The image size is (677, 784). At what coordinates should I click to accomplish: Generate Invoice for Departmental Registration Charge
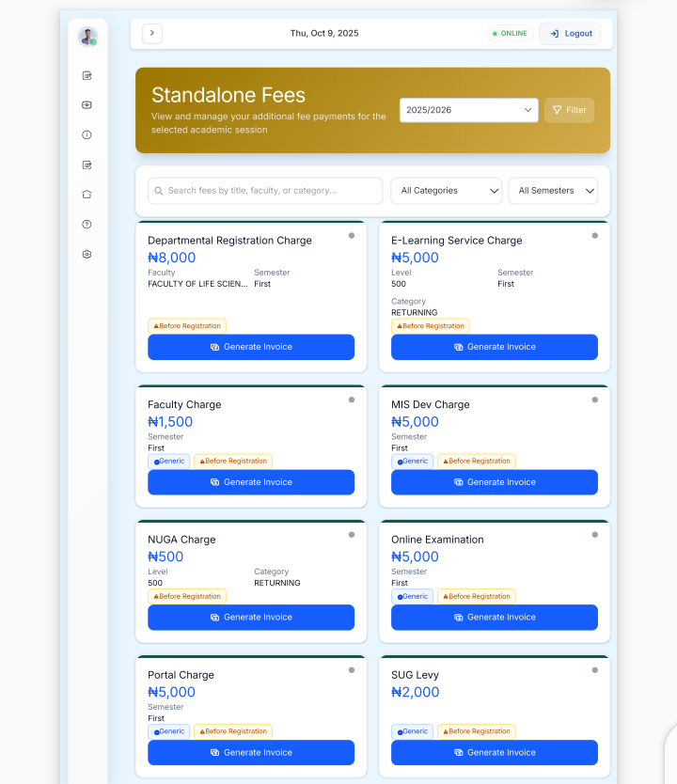click(x=251, y=347)
